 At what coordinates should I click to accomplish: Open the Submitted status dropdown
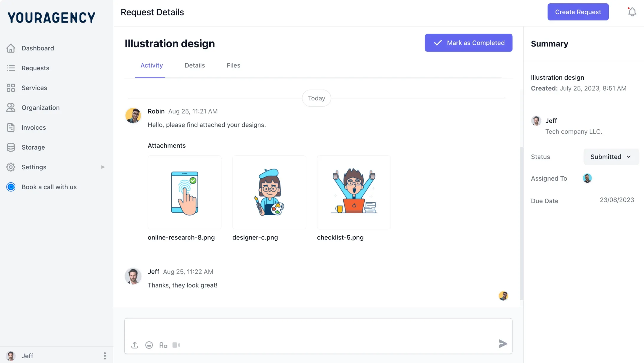[611, 157]
